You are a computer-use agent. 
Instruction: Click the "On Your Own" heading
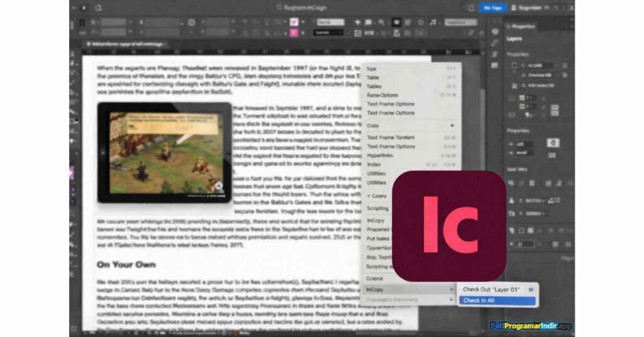(126, 265)
